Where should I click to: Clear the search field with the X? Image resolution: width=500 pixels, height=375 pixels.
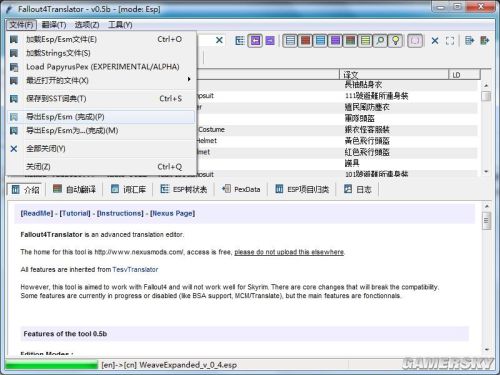(219, 40)
